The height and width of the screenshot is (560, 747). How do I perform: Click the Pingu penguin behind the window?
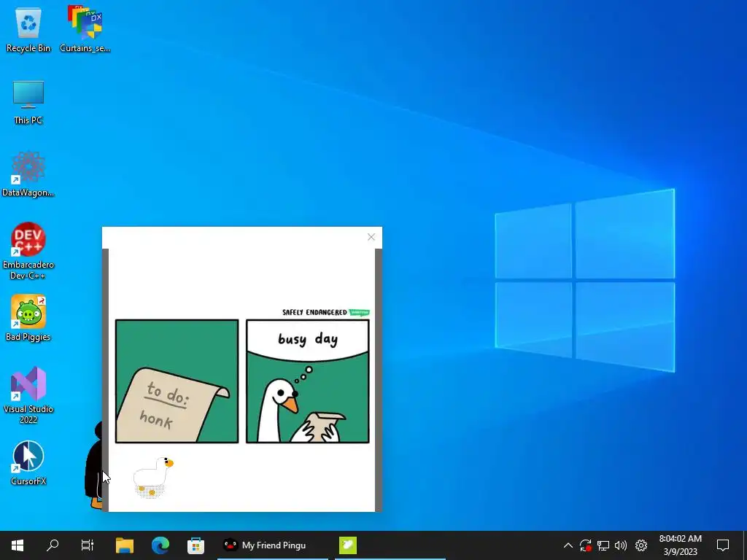pyautogui.click(x=94, y=464)
